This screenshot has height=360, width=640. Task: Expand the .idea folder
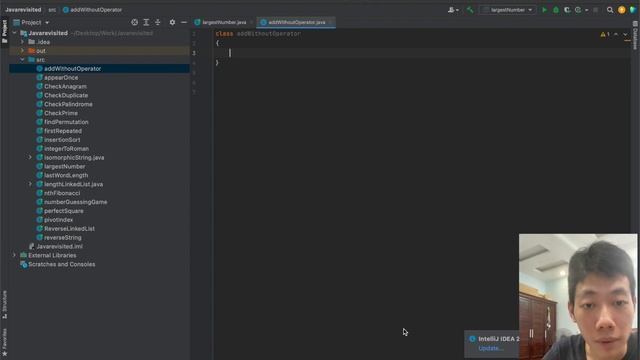point(22,42)
